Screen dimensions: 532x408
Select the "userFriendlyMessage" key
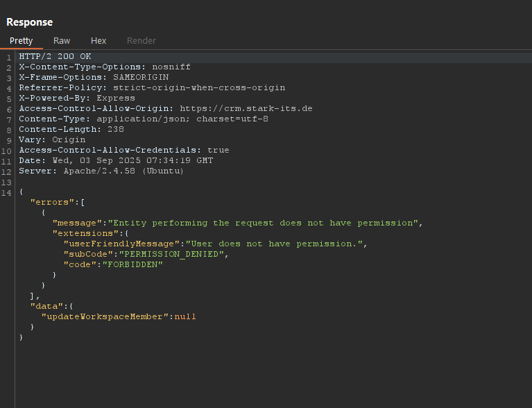coord(121,244)
